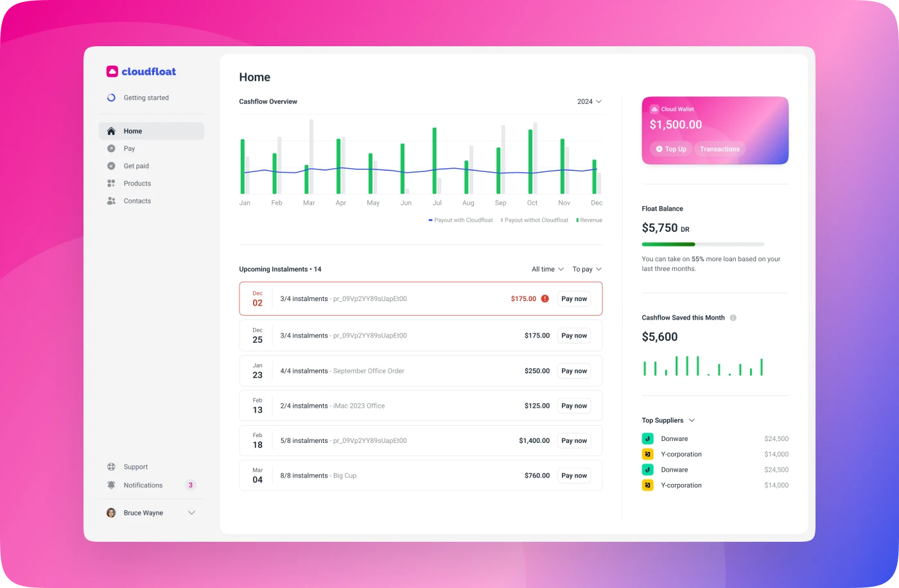The height and width of the screenshot is (588, 899).
Task: Toggle the Revenue legend item off
Action: [x=588, y=220]
